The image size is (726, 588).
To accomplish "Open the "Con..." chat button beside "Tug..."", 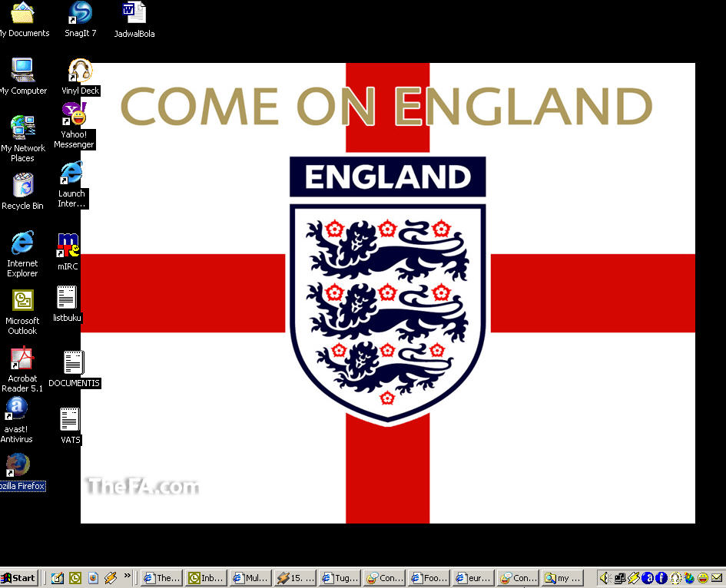I will pyautogui.click(x=384, y=578).
